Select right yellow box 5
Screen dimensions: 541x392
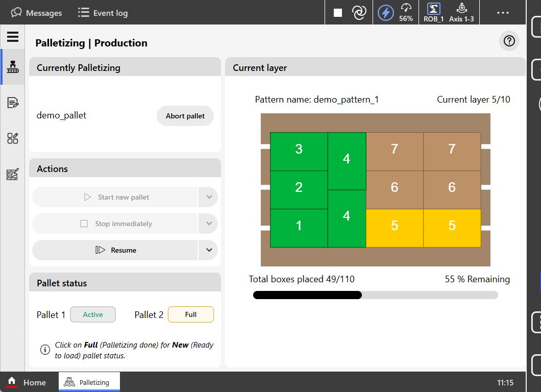[x=452, y=228]
